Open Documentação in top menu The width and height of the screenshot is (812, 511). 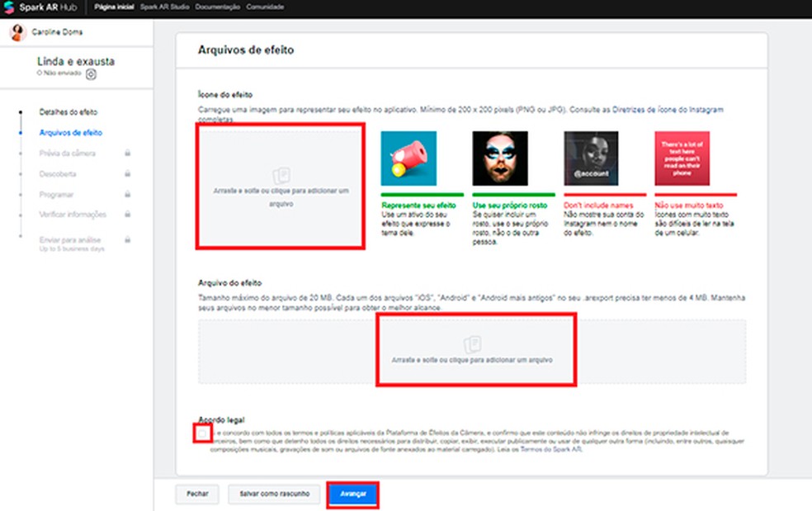218,7
